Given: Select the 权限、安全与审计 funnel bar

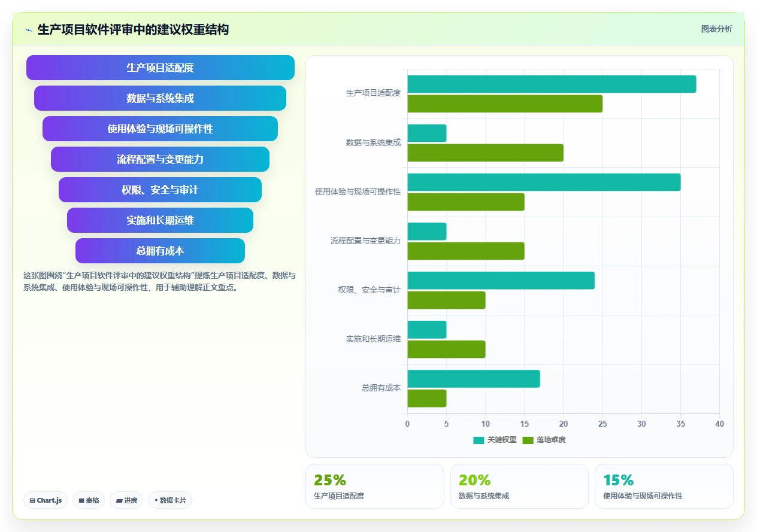Looking at the screenshot, I should coord(160,190).
